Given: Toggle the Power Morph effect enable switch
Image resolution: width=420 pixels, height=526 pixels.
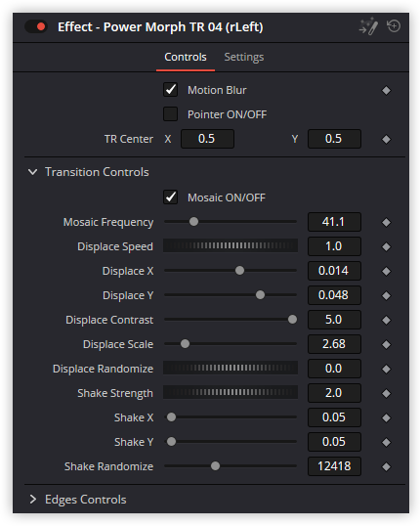Looking at the screenshot, I should 36,26.
